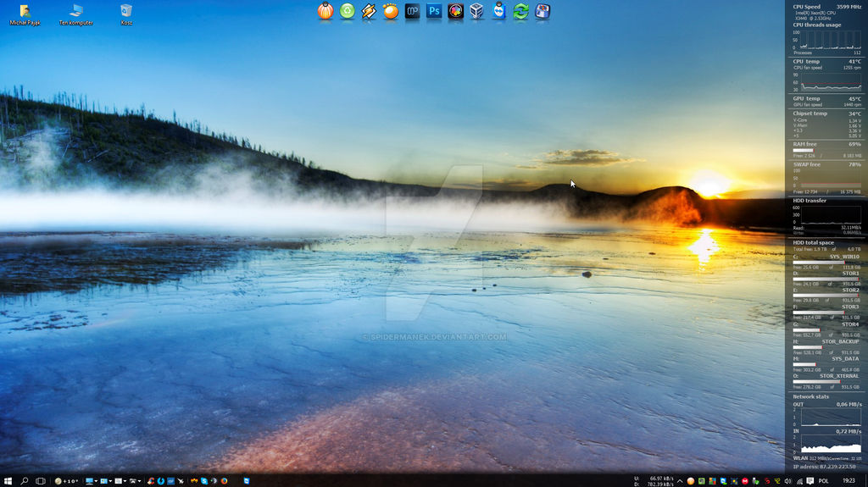Show hidden tray icons chevron

click(x=680, y=481)
